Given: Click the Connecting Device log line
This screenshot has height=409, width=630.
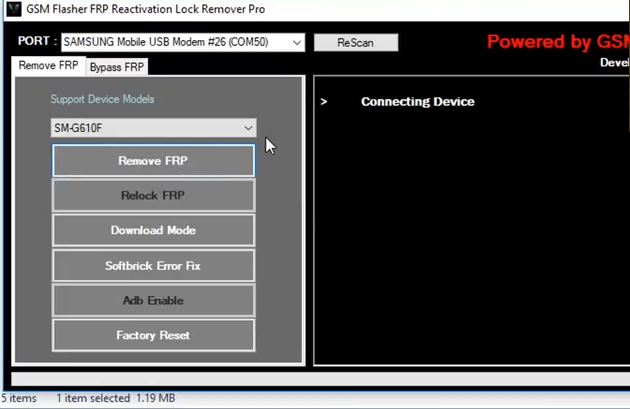Looking at the screenshot, I should pos(417,102).
